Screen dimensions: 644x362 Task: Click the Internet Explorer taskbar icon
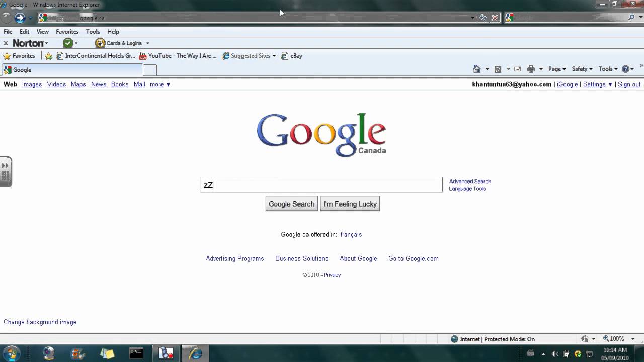[195, 353]
